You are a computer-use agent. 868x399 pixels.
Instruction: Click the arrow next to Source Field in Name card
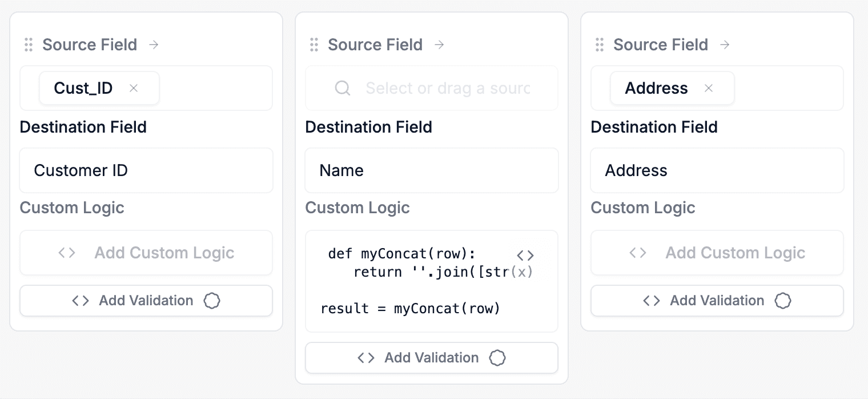[439, 45]
